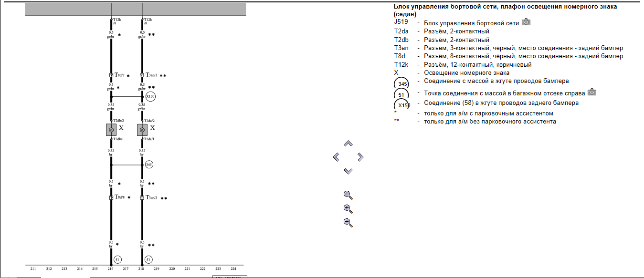Click the plain magnifier reset-zoom icon

[348, 195]
